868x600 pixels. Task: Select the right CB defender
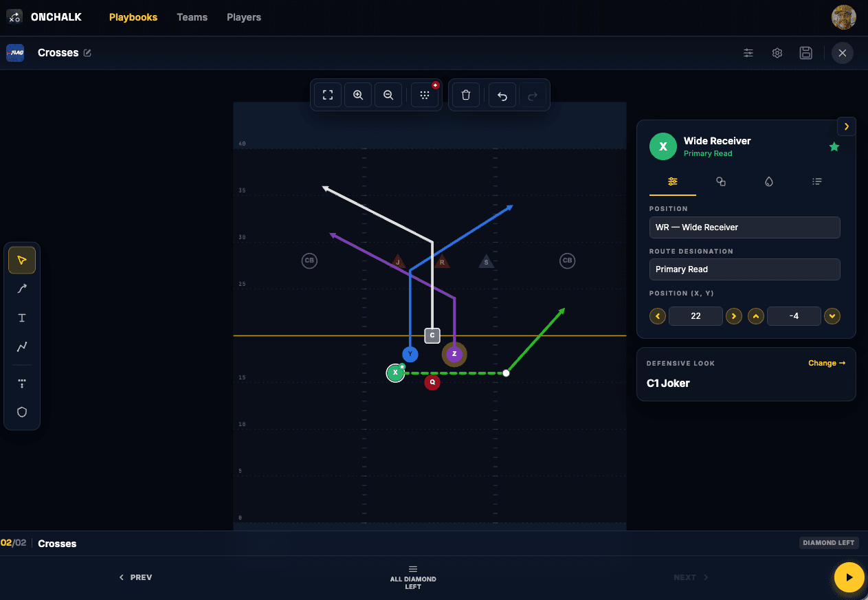coord(567,260)
